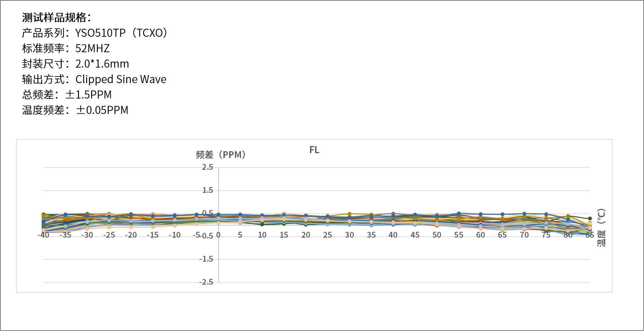
Task: Click the -40 temperature axis label
Action: pos(44,235)
